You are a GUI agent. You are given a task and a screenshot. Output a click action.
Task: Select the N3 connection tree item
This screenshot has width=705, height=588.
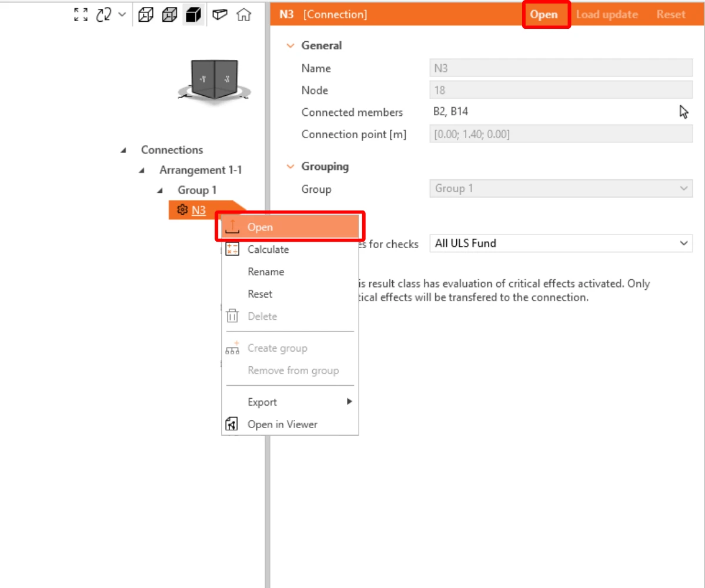pos(199,210)
